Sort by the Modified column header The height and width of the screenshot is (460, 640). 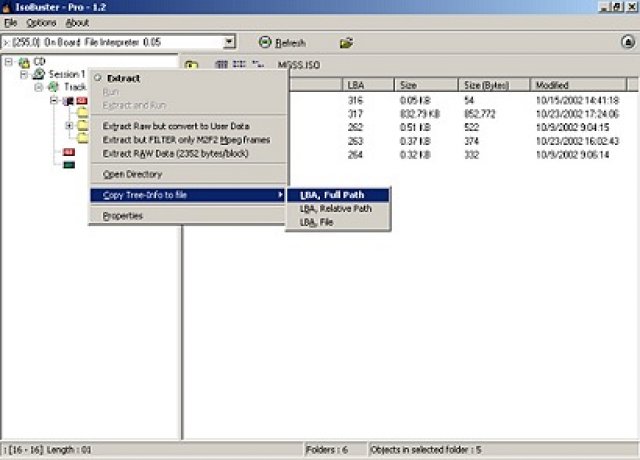coord(578,85)
